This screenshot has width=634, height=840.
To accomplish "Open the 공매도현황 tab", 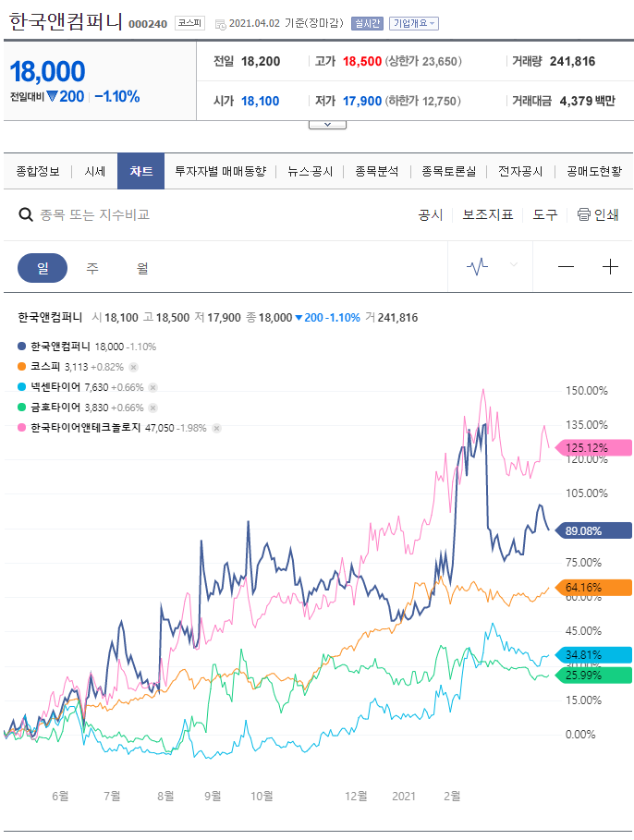I will point(594,172).
